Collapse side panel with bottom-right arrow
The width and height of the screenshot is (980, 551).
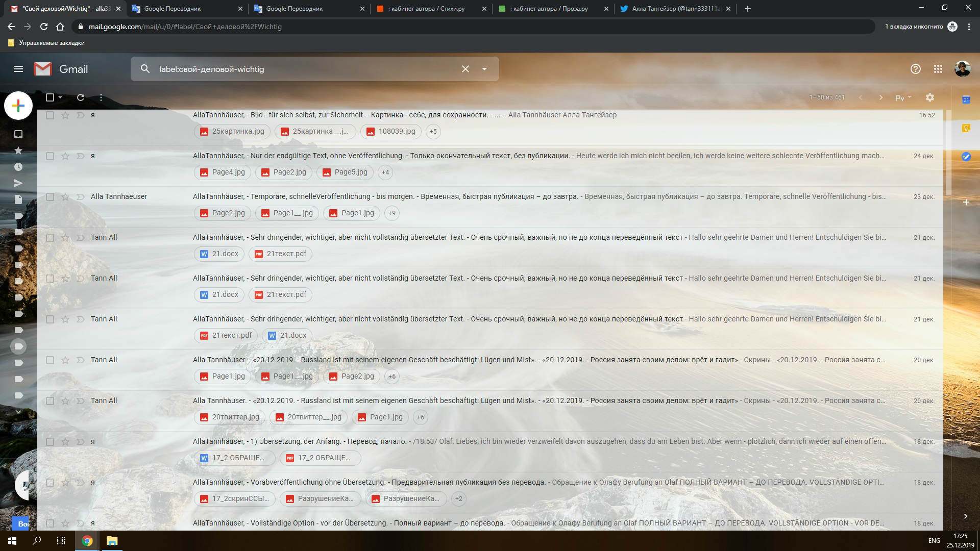point(965,516)
